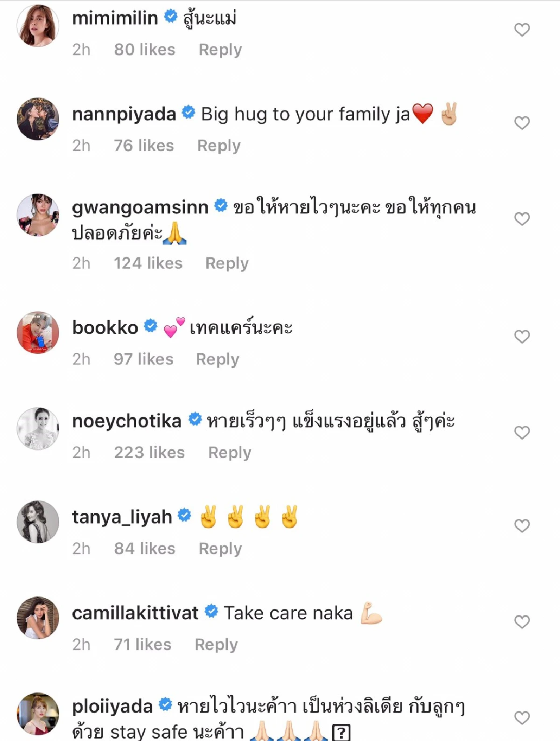Open '124 likes' on gwangoamsinn's comment
This screenshot has width=560, height=741.
tap(148, 263)
